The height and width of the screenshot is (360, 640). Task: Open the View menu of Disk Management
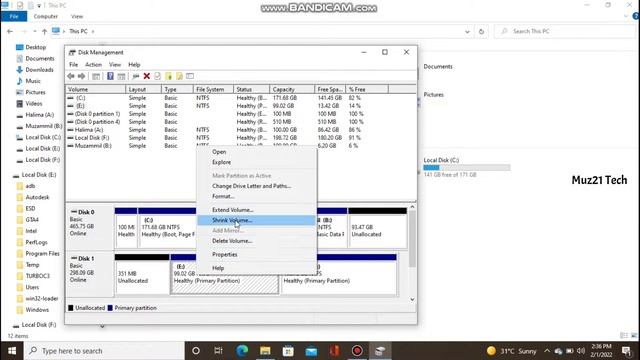pyautogui.click(x=115, y=64)
